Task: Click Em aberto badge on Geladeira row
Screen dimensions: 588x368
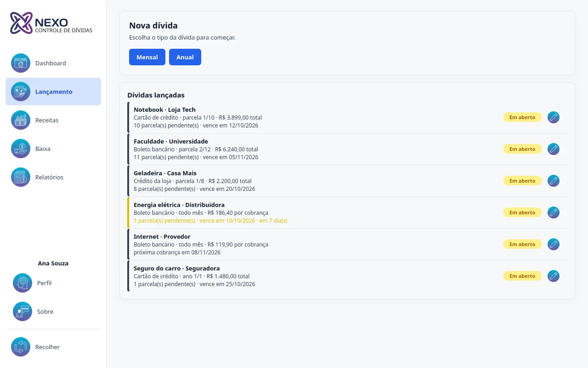Action: tap(522, 181)
